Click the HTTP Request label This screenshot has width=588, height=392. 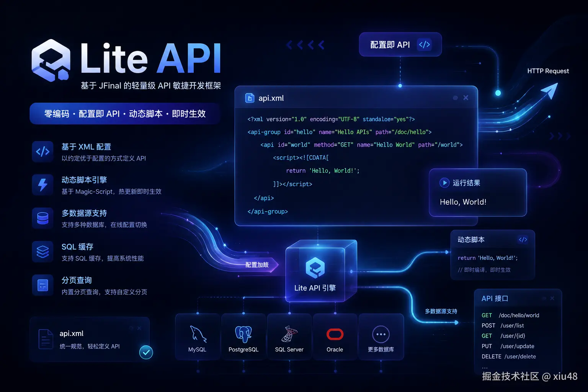(x=548, y=71)
